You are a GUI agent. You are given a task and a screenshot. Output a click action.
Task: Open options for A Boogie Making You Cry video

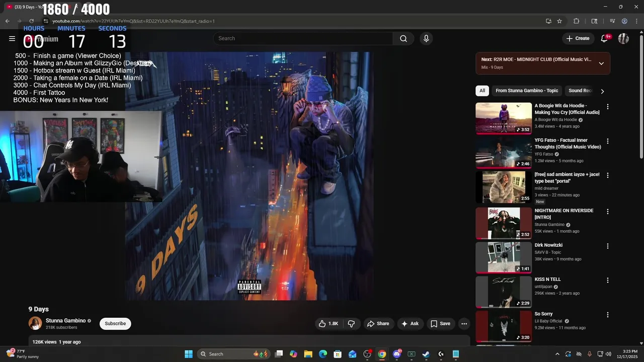[x=607, y=107]
